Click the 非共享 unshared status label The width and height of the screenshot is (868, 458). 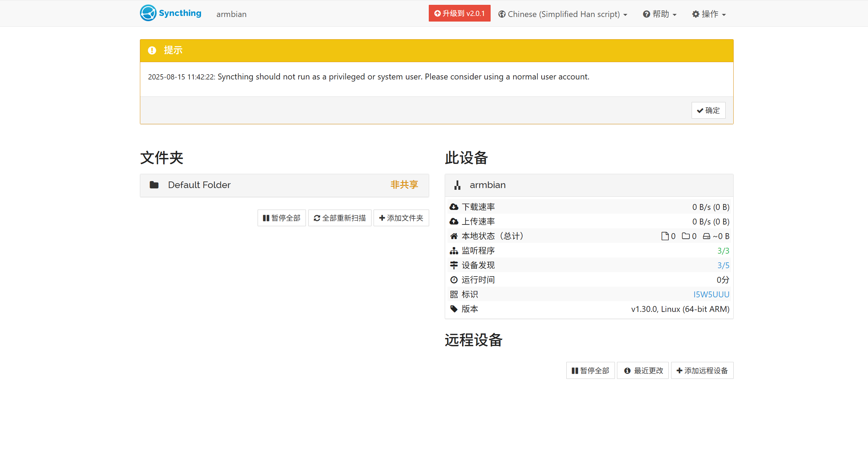click(404, 185)
